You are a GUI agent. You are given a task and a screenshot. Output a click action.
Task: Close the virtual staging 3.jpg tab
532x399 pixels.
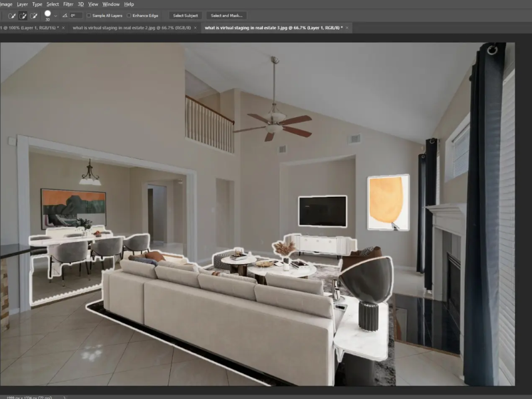click(347, 28)
